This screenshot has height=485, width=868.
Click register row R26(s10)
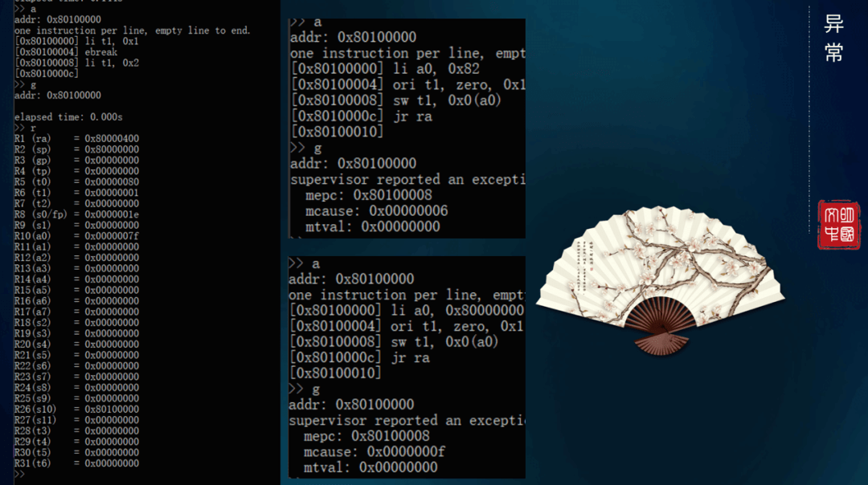[76, 410]
